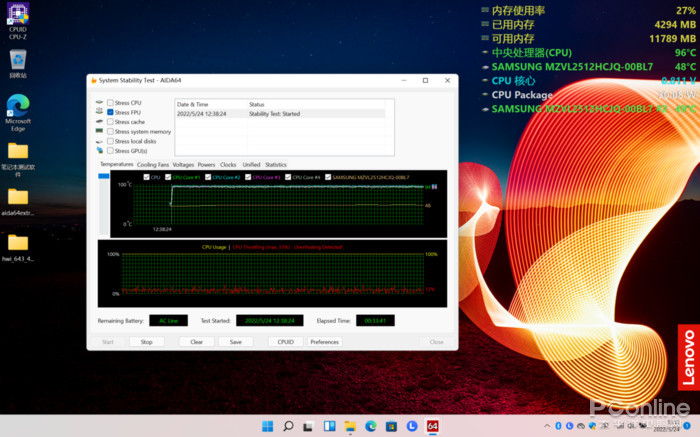
Task: Toggle the CPU temperature graph checkbox
Action: [146, 177]
